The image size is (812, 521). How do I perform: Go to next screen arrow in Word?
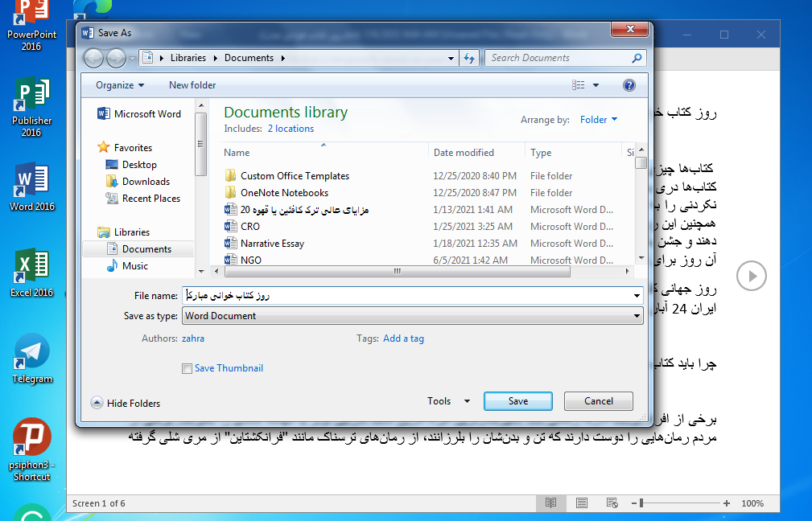click(752, 277)
